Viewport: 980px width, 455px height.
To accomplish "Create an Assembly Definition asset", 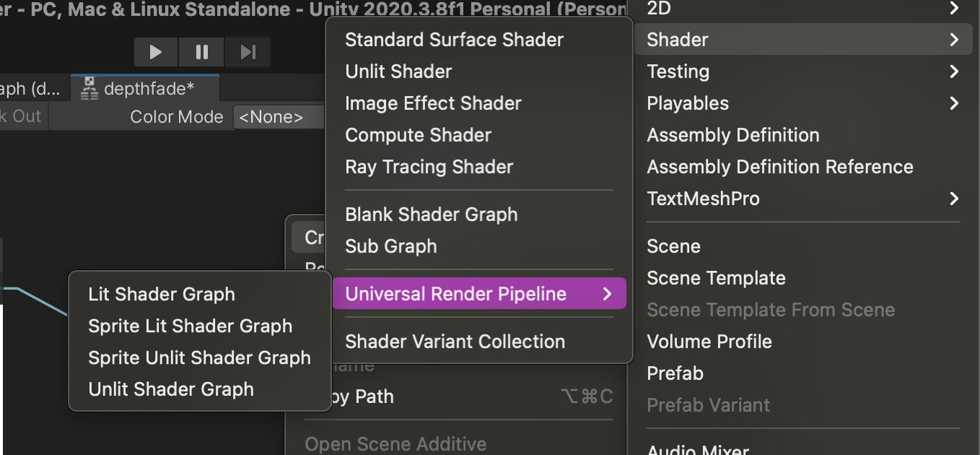I will (732, 135).
